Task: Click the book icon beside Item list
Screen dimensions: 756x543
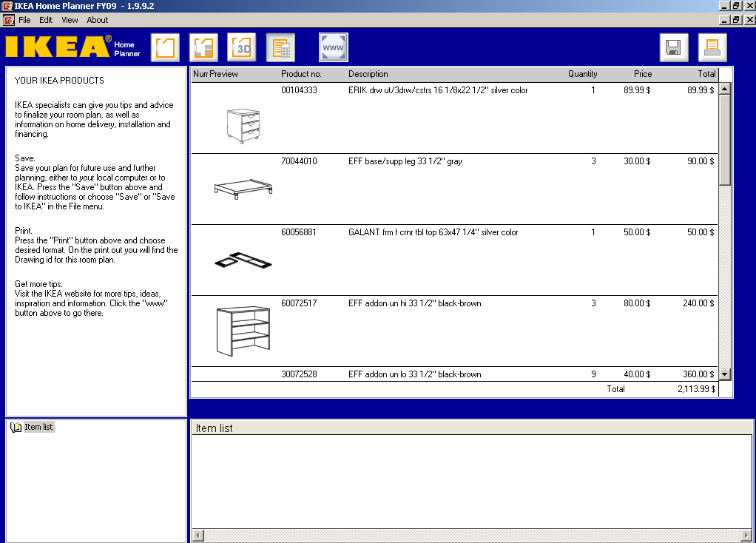Action: [16, 428]
